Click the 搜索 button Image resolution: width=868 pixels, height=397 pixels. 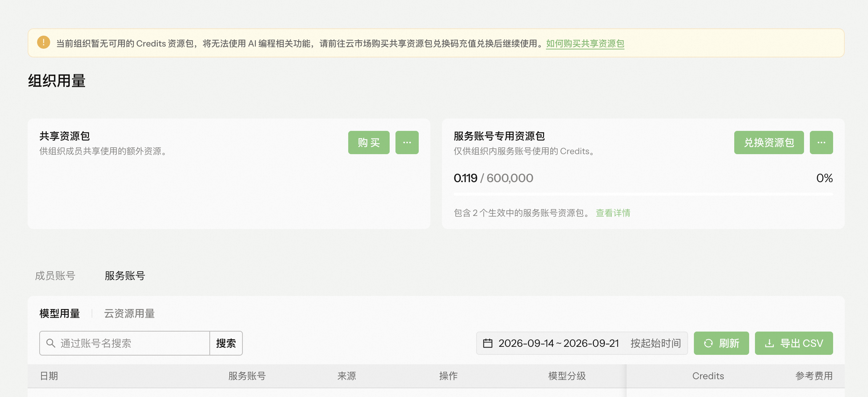(x=226, y=343)
